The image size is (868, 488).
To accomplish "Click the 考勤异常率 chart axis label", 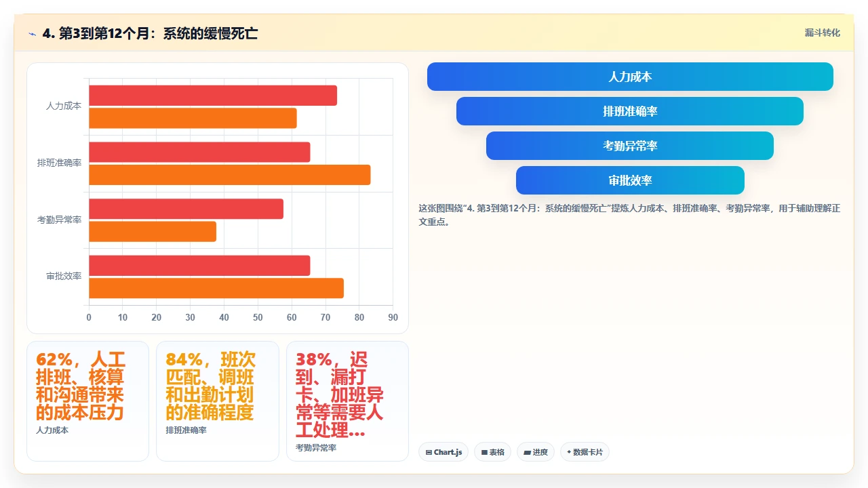I will 60,220.
